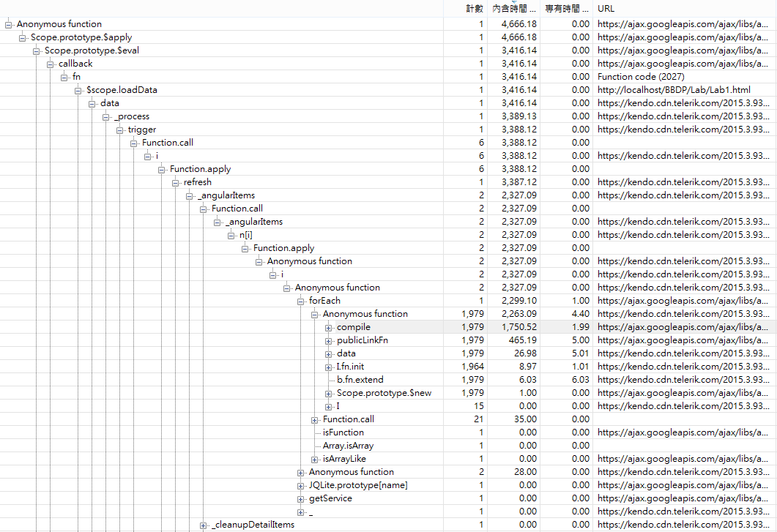
Task: Click the 3,387.12 inclusive time value
Action: pyautogui.click(x=518, y=181)
